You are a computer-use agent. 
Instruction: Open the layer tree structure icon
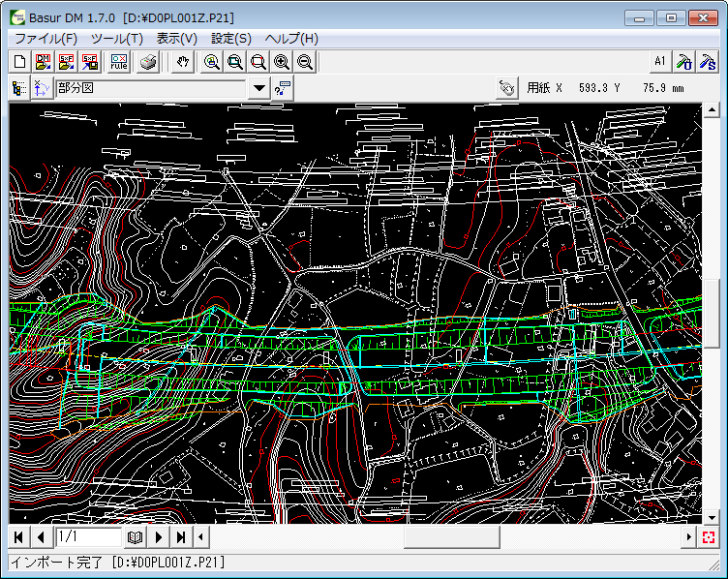(19, 88)
